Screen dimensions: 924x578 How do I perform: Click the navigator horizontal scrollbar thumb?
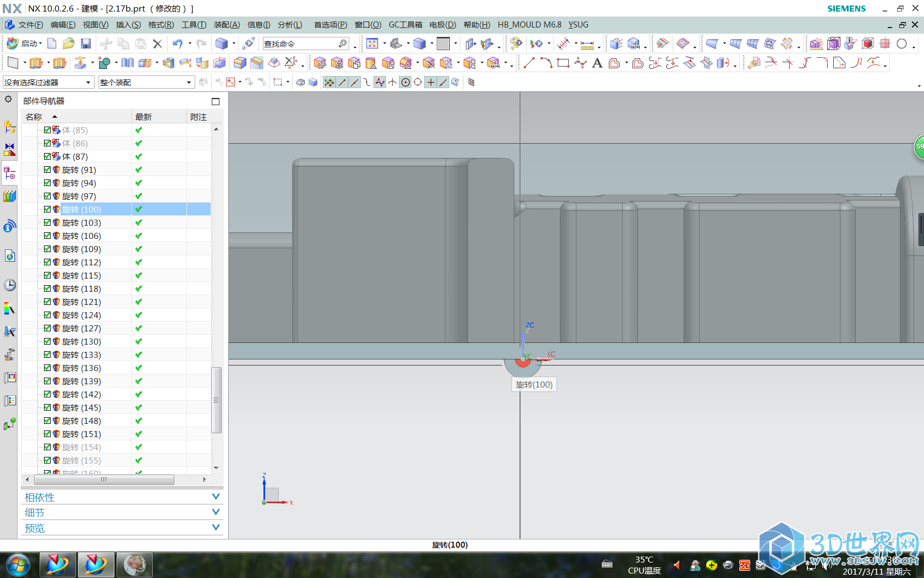click(x=104, y=479)
